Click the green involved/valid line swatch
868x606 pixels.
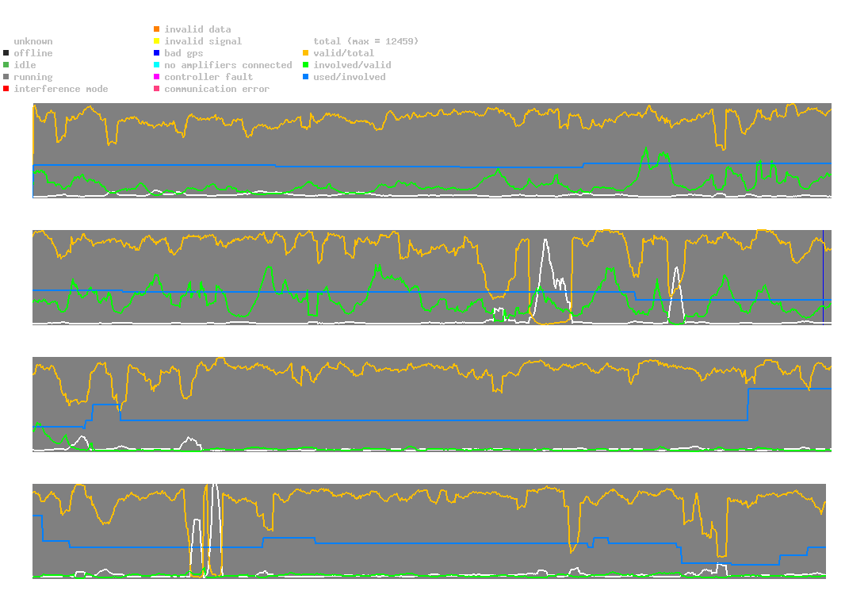(305, 65)
